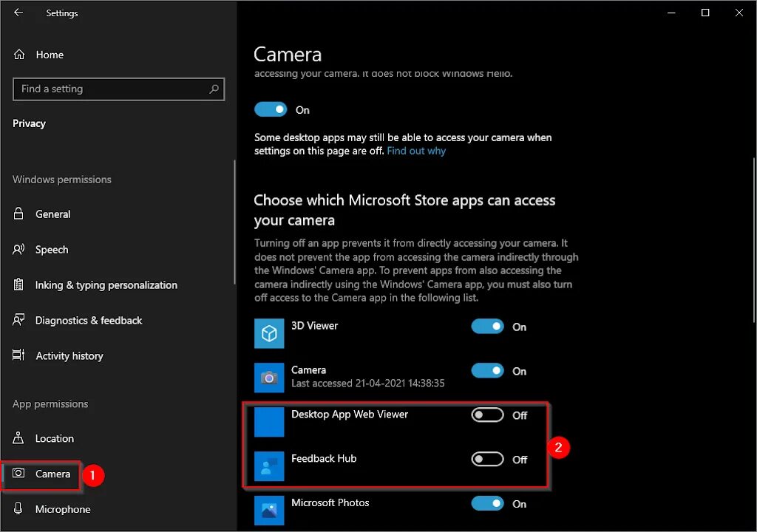Image resolution: width=757 pixels, height=532 pixels.
Task: Click the Diagnostics & feedback icon
Action: click(18, 320)
